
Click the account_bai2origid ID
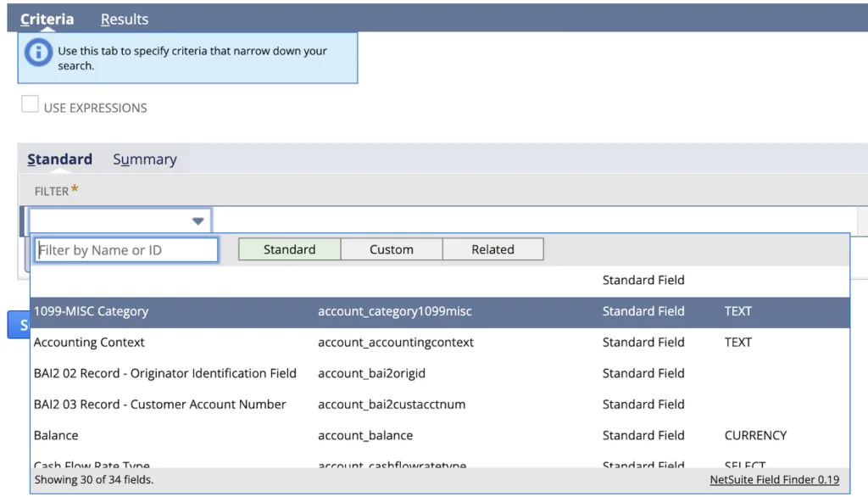[x=371, y=373]
